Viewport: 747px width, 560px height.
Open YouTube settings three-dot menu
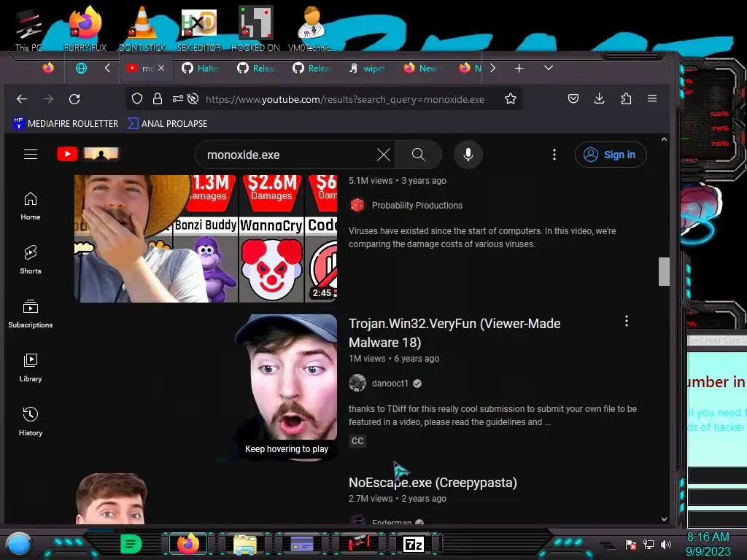pos(554,155)
